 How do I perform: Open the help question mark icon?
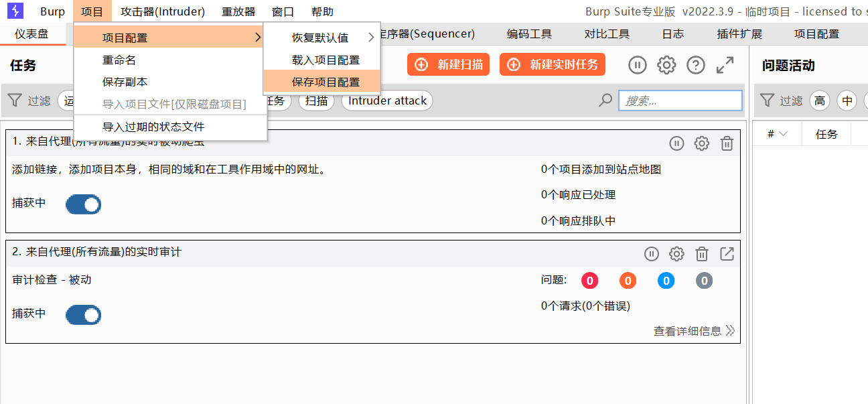pos(696,65)
